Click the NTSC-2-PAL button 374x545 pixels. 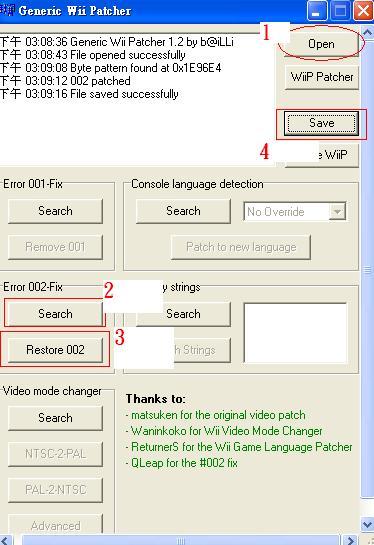coord(55,454)
